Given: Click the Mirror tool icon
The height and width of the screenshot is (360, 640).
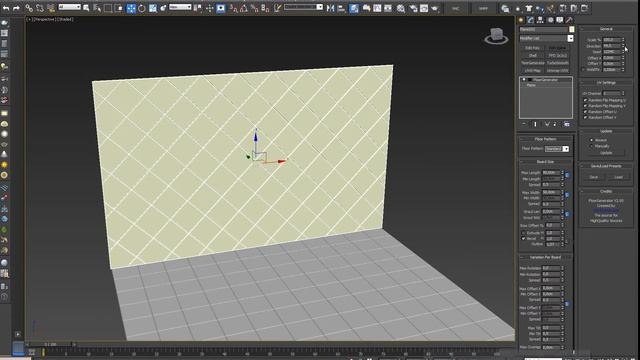Looking at the screenshot, I should point(331,8).
